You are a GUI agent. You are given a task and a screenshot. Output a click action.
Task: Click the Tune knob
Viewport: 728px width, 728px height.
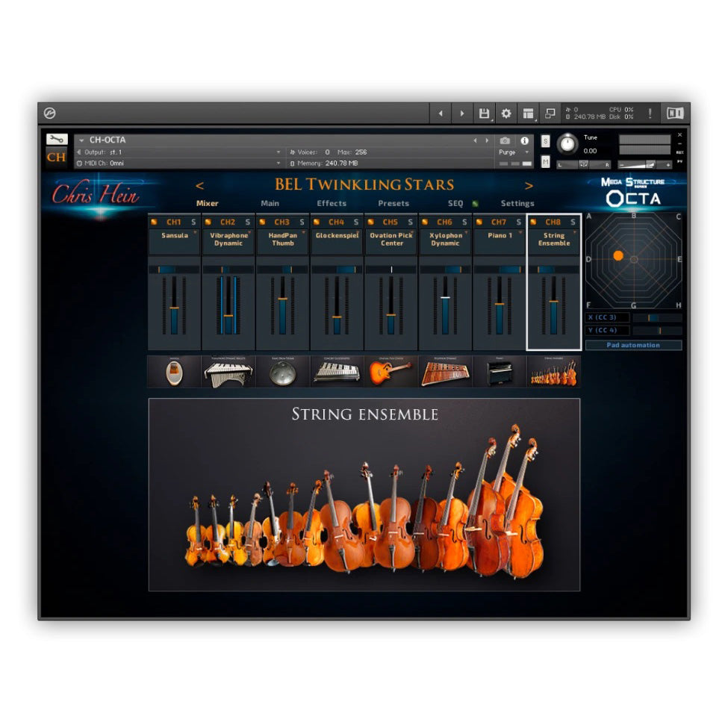pyautogui.click(x=567, y=144)
